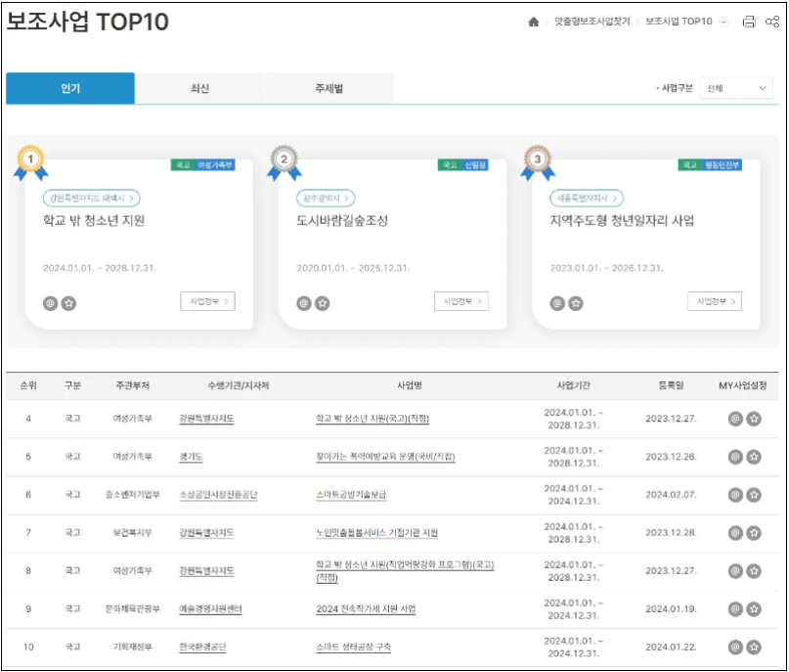
Task: Click the 도시바람길숲조성 card title
Action: point(342,221)
